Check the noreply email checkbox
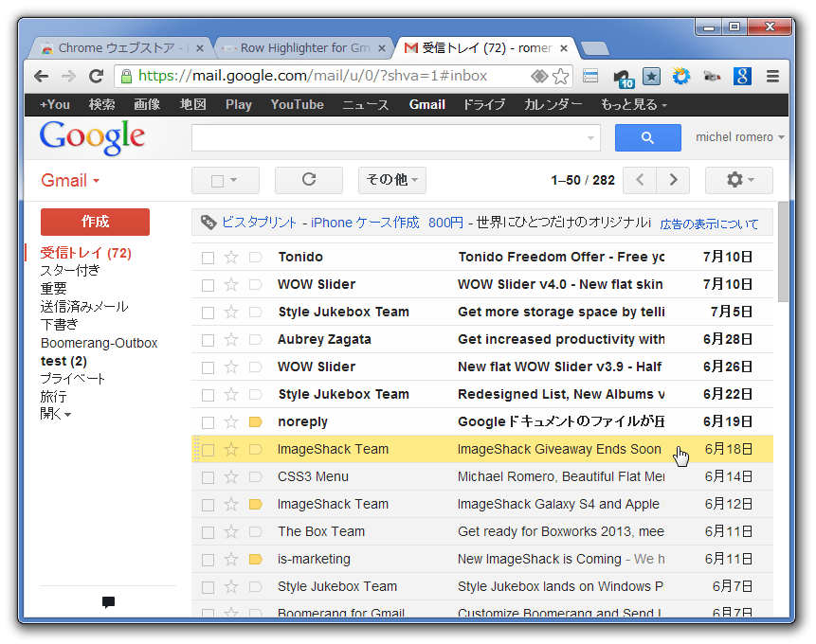The image size is (816, 644). click(x=208, y=422)
